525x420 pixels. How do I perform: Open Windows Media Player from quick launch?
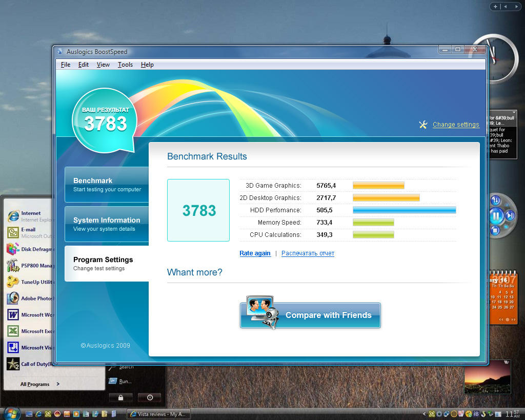pyautogui.click(x=76, y=414)
